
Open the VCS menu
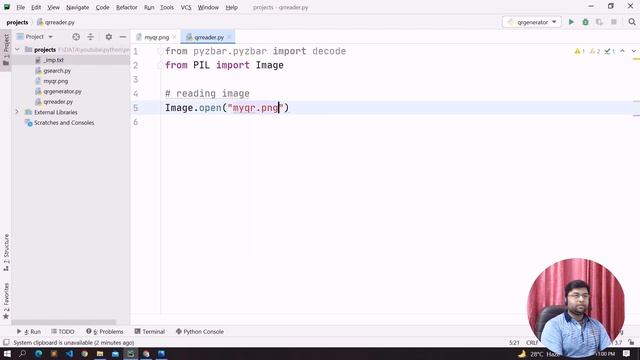click(x=186, y=7)
